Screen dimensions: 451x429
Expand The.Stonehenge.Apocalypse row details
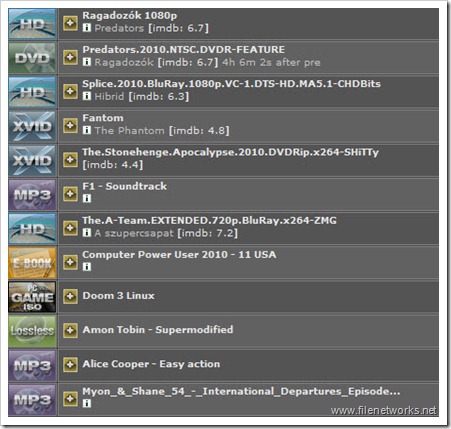coord(70,159)
